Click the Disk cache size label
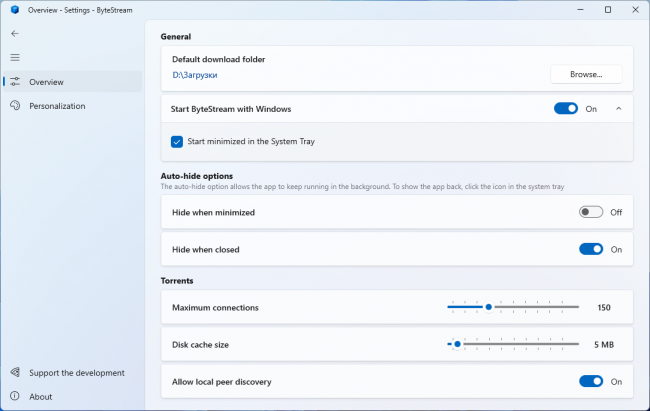650x411 pixels. click(x=200, y=345)
